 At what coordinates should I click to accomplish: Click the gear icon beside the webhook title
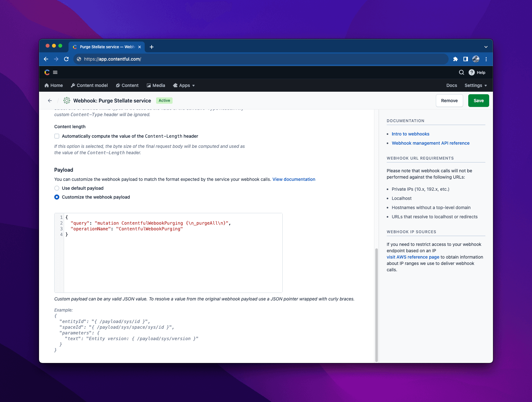pos(67,101)
